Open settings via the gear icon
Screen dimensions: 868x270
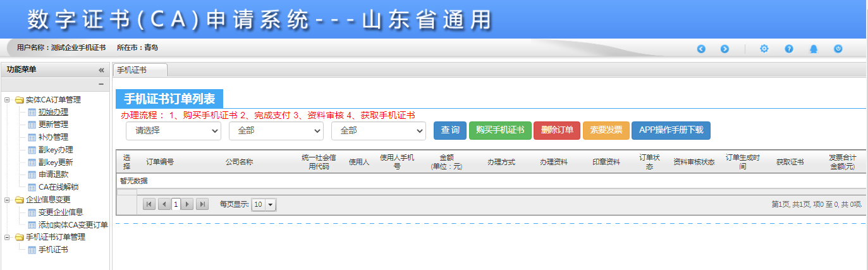tap(764, 49)
